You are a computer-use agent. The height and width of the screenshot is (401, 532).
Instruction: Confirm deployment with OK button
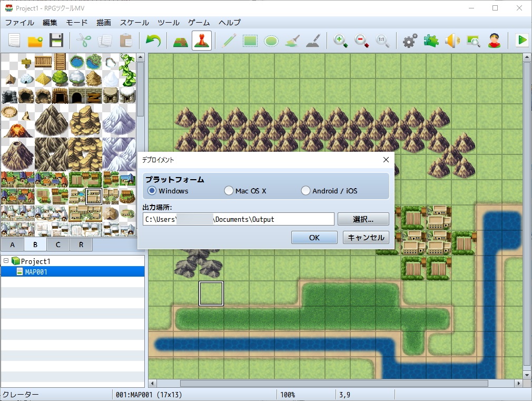coord(314,237)
